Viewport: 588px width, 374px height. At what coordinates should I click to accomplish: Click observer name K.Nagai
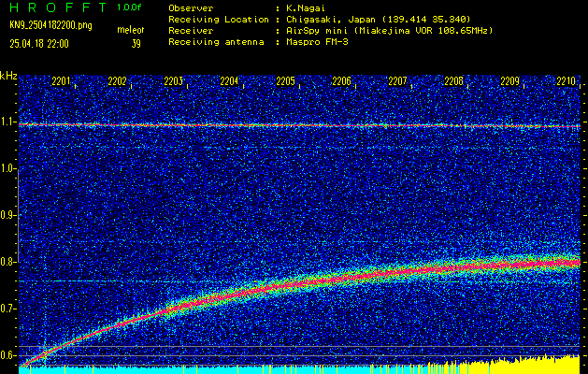point(305,8)
